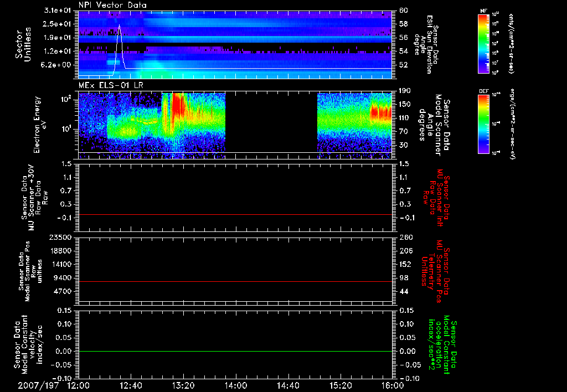The height and width of the screenshot is (392, 567).
Task: Click the red trace in MU Scanner +30V plot
Action: [x=235, y=214]
